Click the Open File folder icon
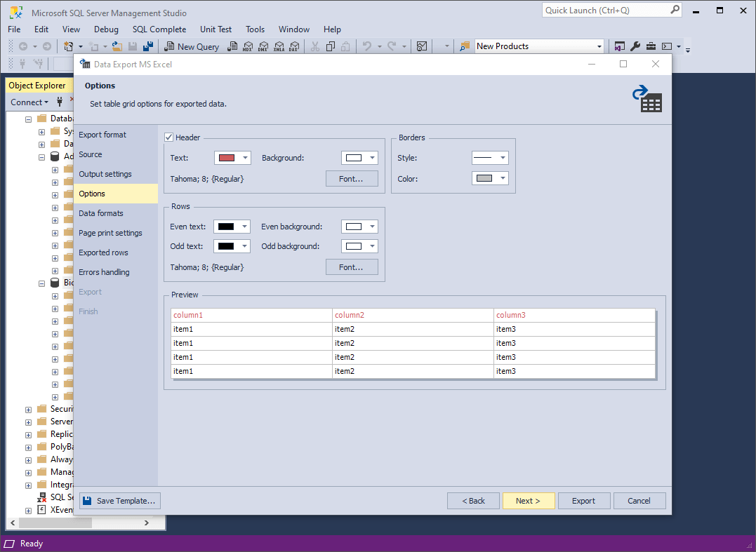756x552 pixels. point(117,46)
